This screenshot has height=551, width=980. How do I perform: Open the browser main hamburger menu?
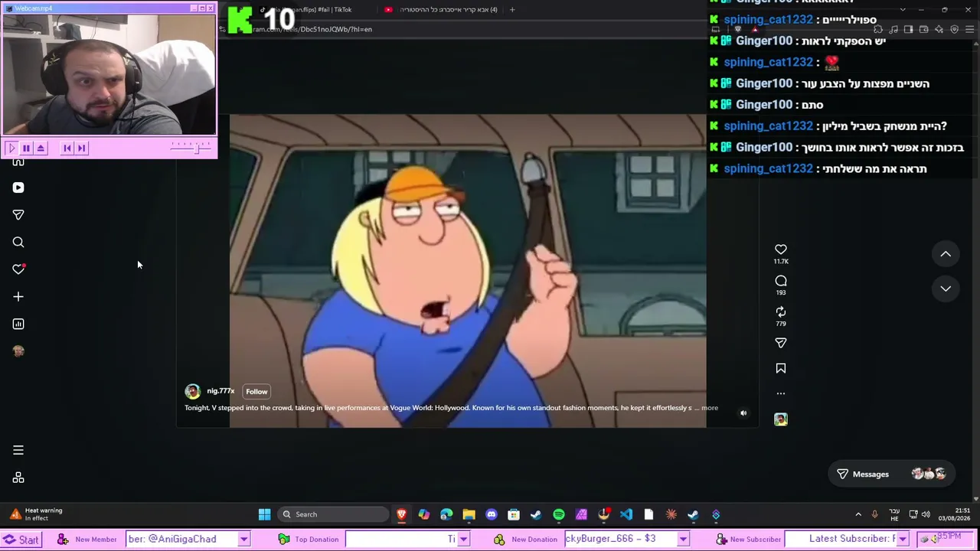970,30
